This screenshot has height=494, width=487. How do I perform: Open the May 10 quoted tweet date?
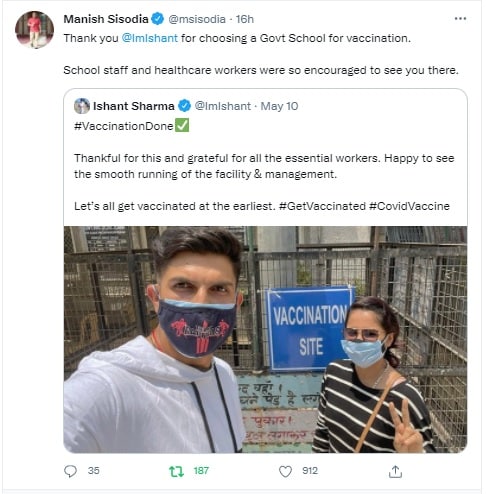[279, 106]
